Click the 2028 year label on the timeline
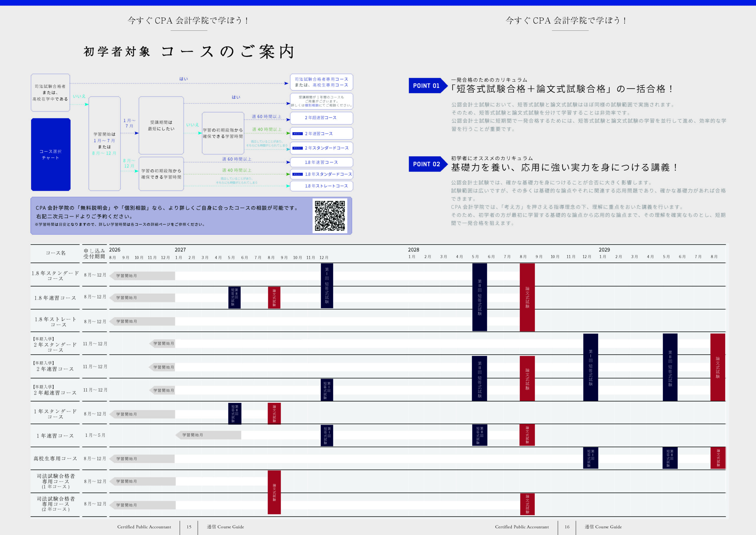The height and width of the screenshot is (535, 756). (x=413, y=250)
